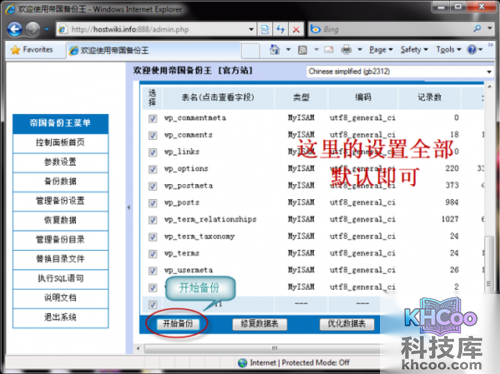
Task: Expand the Home icon dropdown arrow
Action: click(288, 50)
